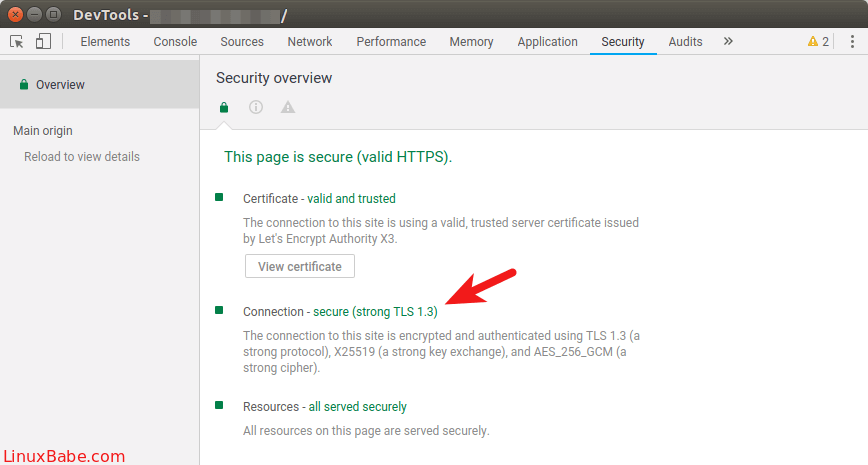This screenshot has height=465, width=868.
Task: Open the Audits tab
Action: click(x=685, y=42)
